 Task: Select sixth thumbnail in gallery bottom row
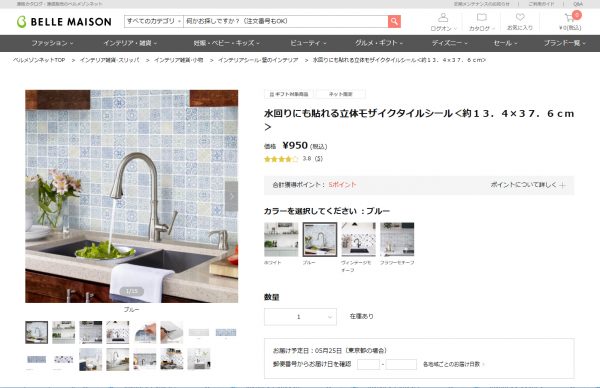[x=172, y=359]
